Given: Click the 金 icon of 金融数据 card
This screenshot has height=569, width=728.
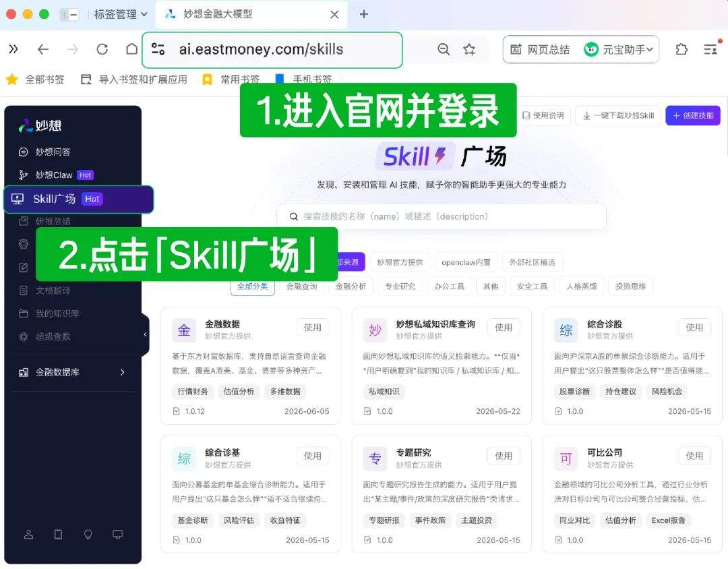Looking at the screenshot, I should coord(184,330).
